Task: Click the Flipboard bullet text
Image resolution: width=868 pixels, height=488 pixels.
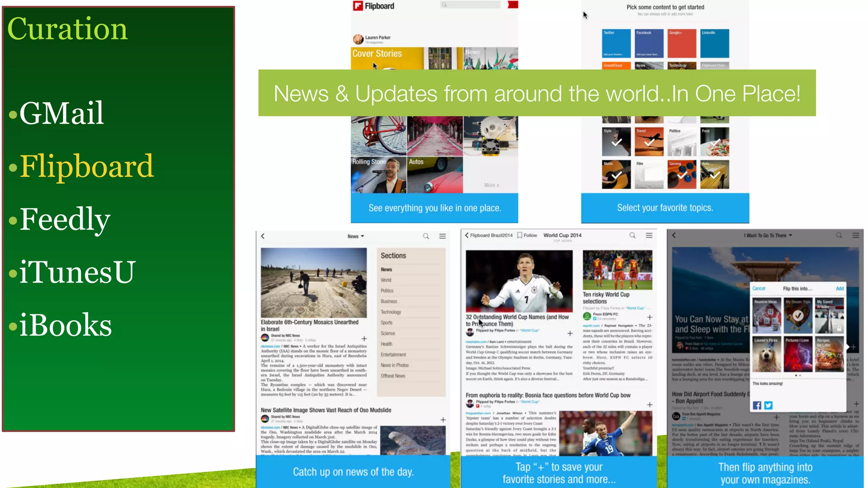Action: tap(87, 166)
